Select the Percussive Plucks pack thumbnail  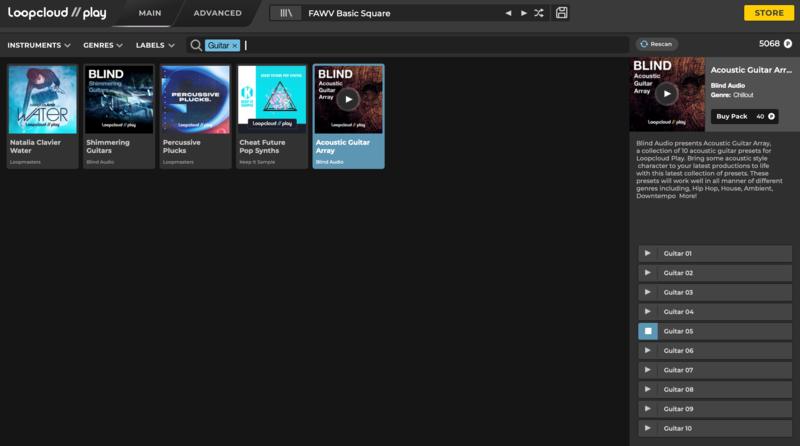[x=195, y=100]
